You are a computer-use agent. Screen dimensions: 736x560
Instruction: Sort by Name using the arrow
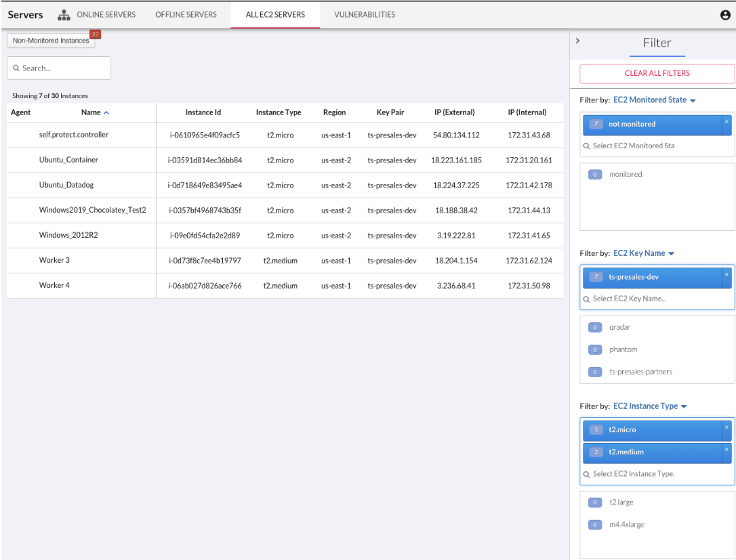(x=106, y=112)
